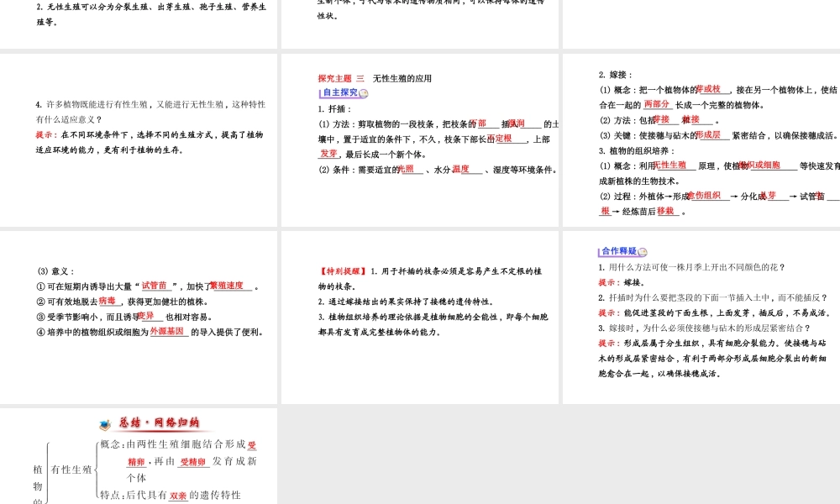Click the heading (3) 意义：
The width and height of the screenshot is (840, 504).
click(x=55, y=271)
